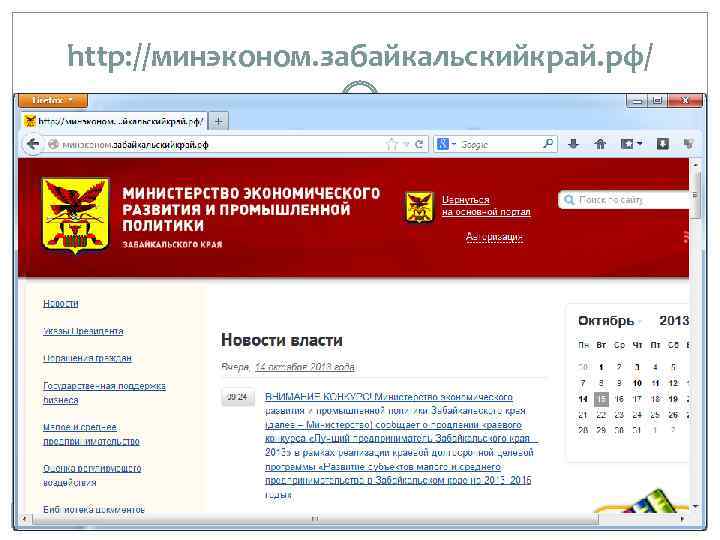Click the 'Новости власти' heading
720x540 pixels.
point(281,340)
